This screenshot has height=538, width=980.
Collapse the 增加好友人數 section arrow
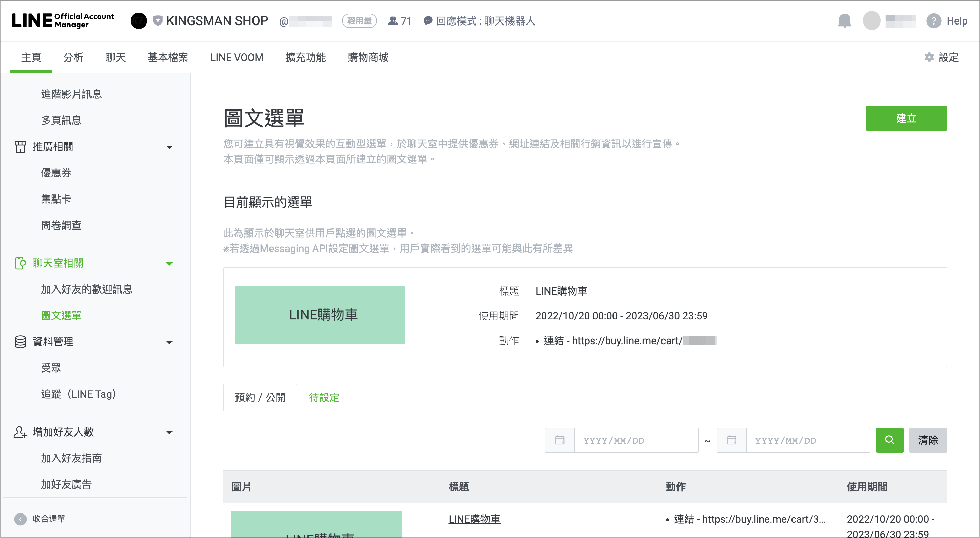[169, 432]
